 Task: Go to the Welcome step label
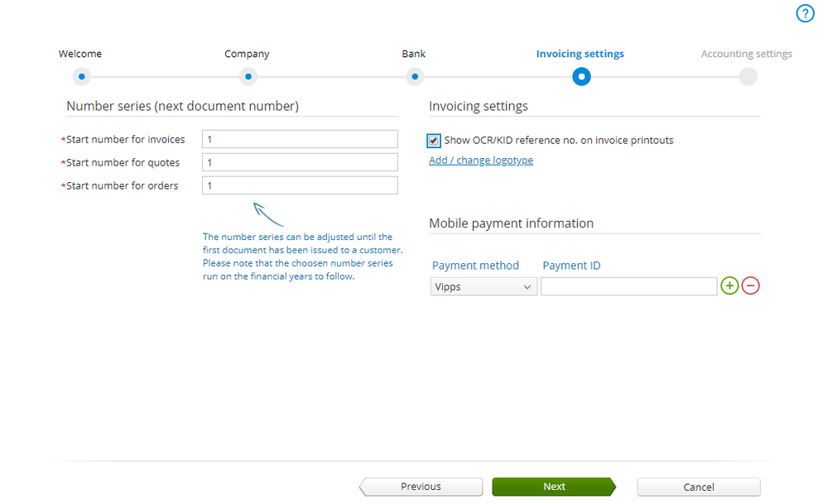[80, 54]
